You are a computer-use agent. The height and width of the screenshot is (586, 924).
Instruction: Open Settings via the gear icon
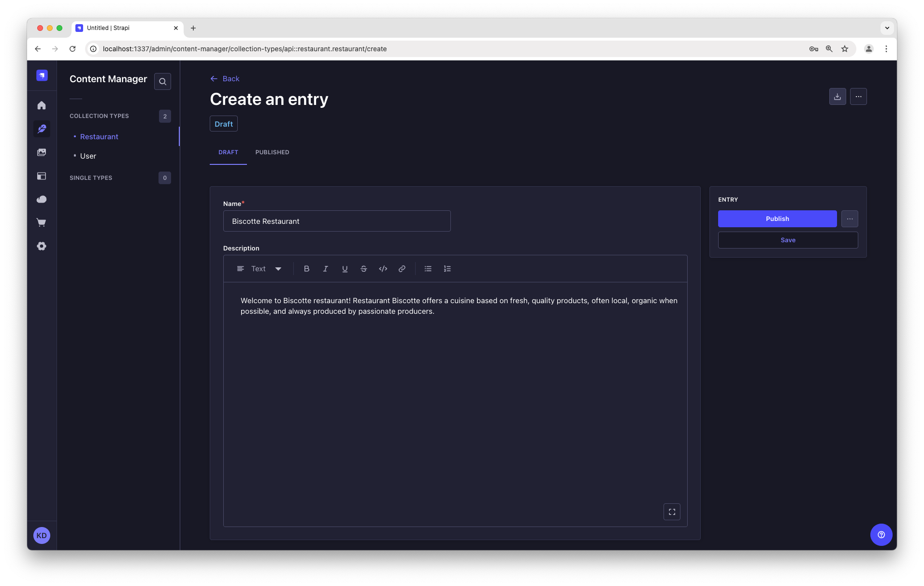pos(42,246)
